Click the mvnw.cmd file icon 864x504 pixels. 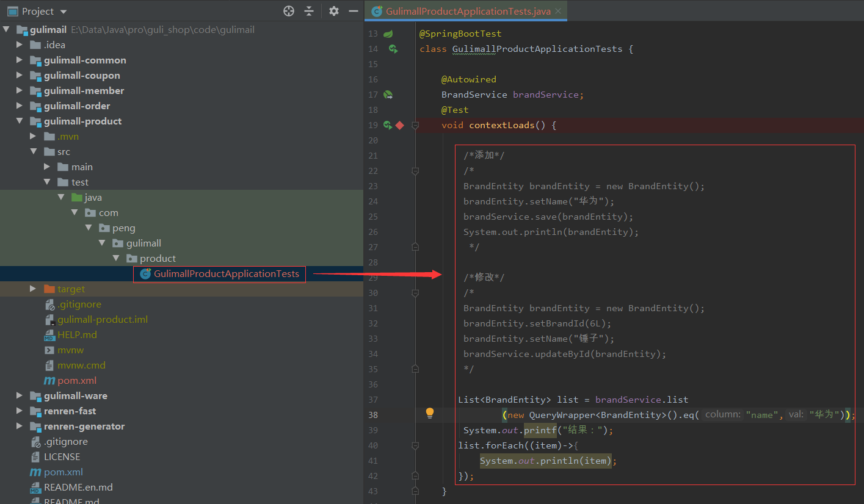(x=49, y=365)
